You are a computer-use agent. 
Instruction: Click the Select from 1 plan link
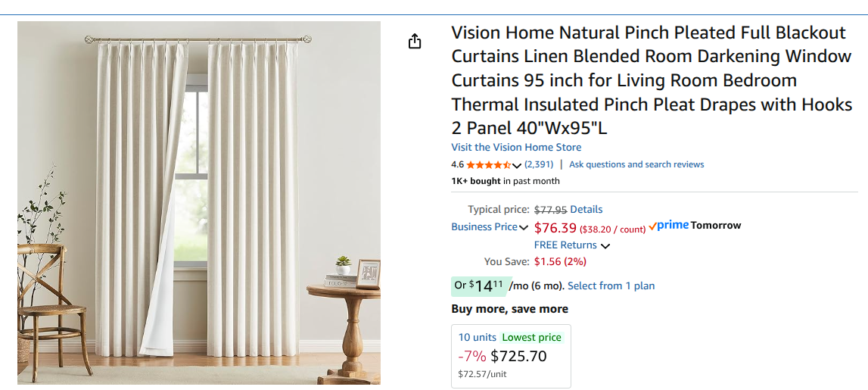point(611,285)
